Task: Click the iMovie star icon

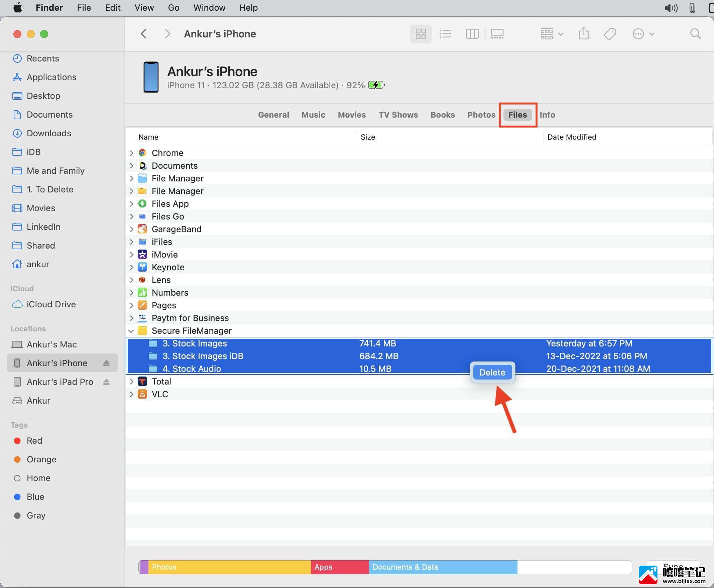Action: pyautogui.click(x=142, y=254)
